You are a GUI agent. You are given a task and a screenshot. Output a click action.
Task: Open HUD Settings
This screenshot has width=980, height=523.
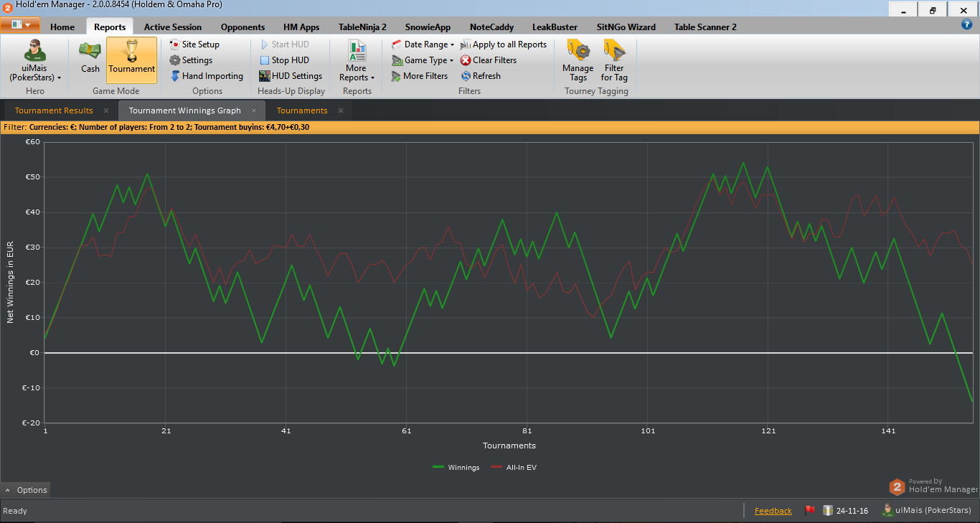291,76
